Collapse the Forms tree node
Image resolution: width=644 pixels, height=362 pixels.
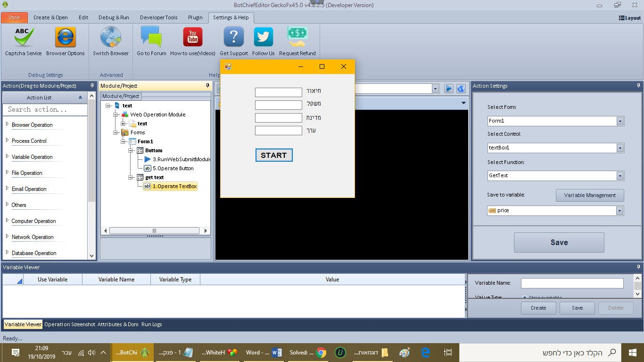(x=116, y=132)
